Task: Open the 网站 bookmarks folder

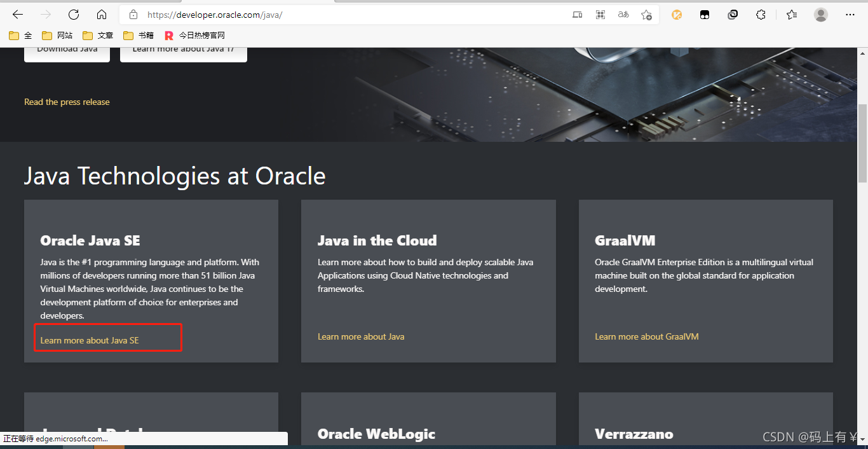Action: (57, 36)
